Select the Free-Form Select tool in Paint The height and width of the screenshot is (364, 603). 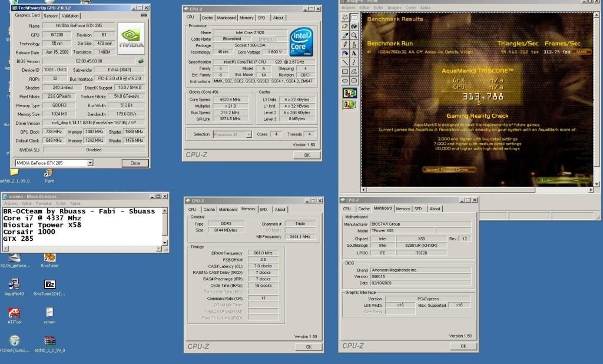click(345, 17)
